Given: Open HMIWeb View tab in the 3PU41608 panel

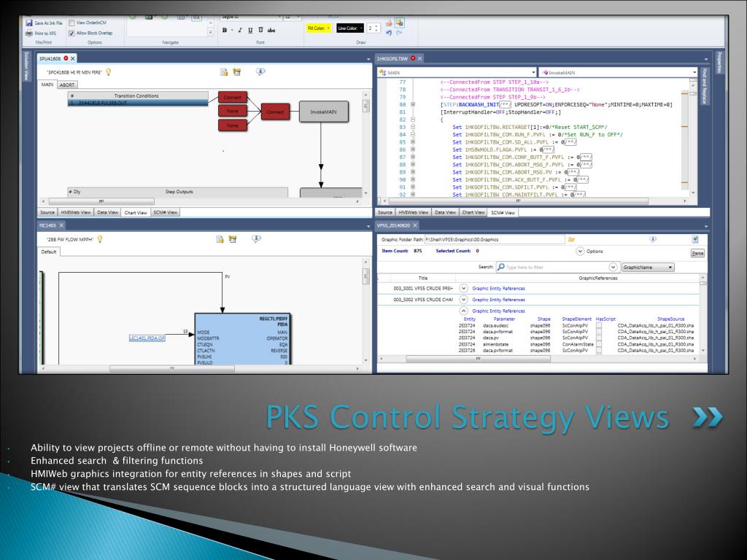Looking at the screenshot, I should tap(76, 212).
